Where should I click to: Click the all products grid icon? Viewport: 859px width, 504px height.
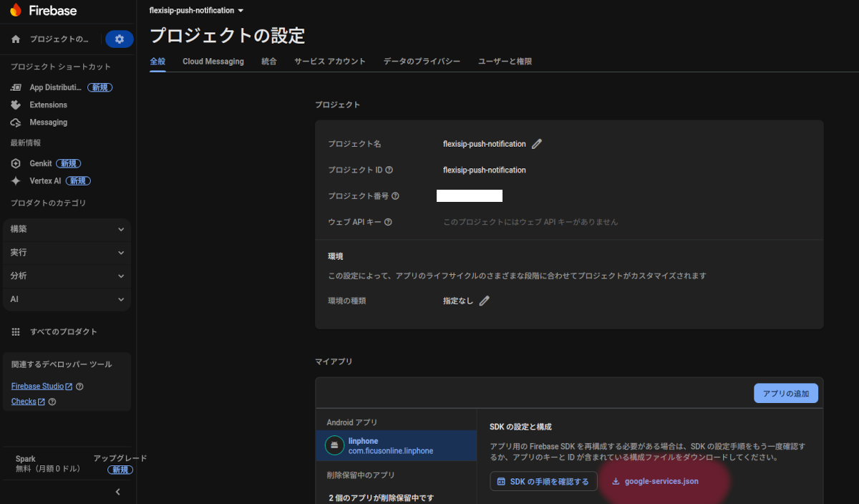16,331
